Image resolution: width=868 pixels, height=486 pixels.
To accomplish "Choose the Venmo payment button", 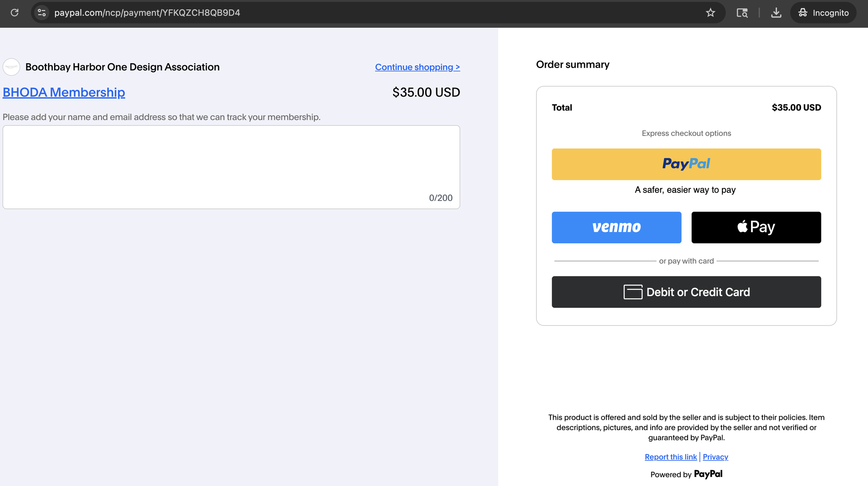I will click(x=616, y=227).
